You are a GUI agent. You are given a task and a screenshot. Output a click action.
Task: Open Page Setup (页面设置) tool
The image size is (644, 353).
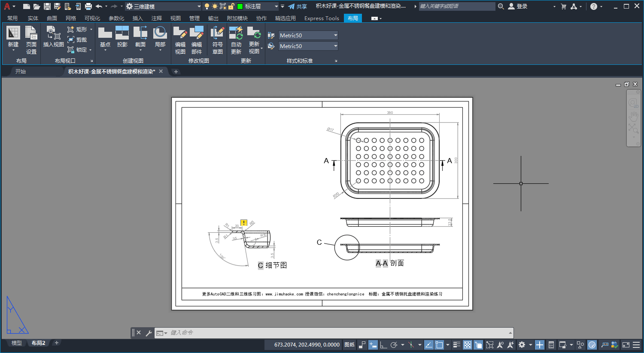[31, 33]
